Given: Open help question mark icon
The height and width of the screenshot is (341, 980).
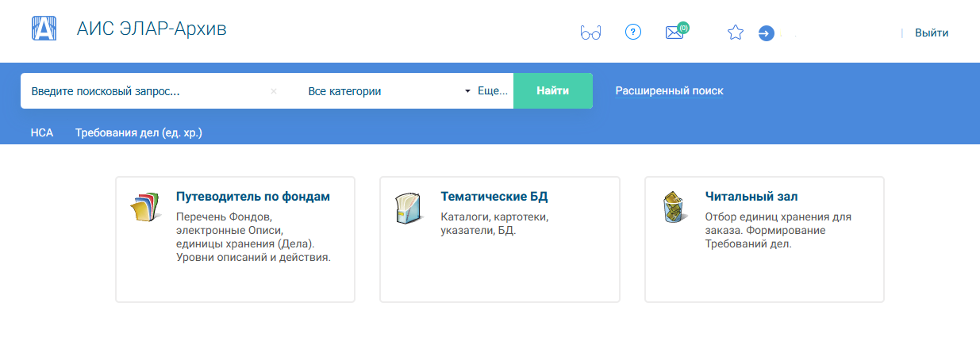Looking at the screenshot, I should [633, 33].
